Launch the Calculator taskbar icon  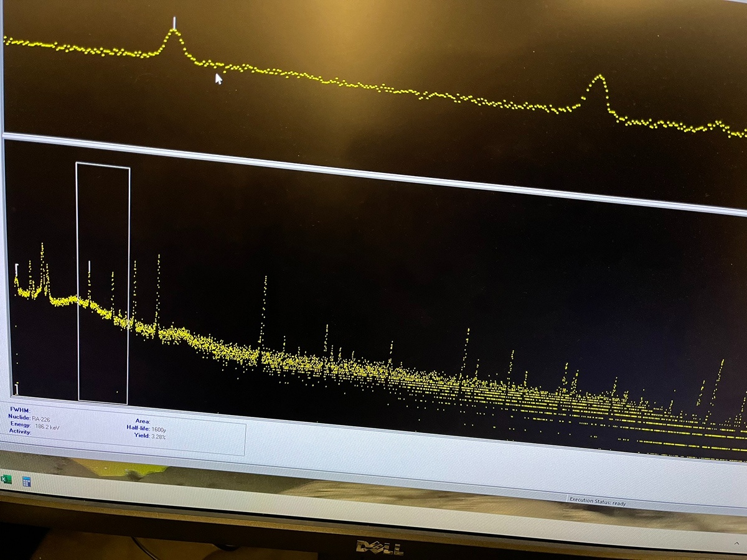pyautogui.click(x=26, y=482)
